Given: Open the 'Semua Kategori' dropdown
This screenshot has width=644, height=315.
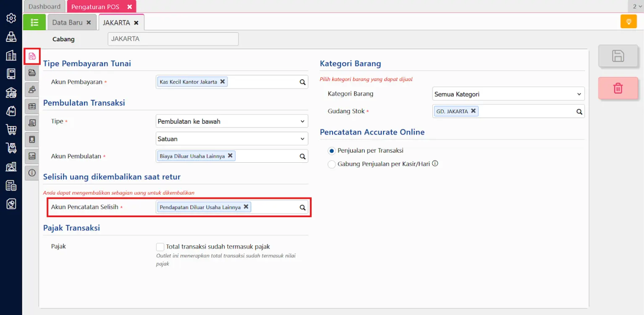Looking at the screenshot, I should (508, 94).
